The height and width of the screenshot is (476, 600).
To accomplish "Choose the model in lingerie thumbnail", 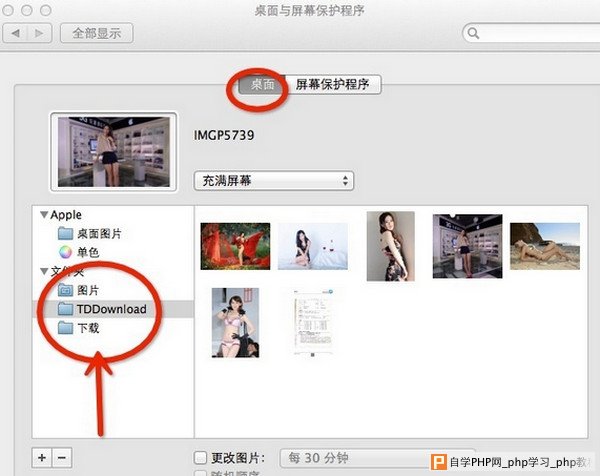I will coord(235,323).
